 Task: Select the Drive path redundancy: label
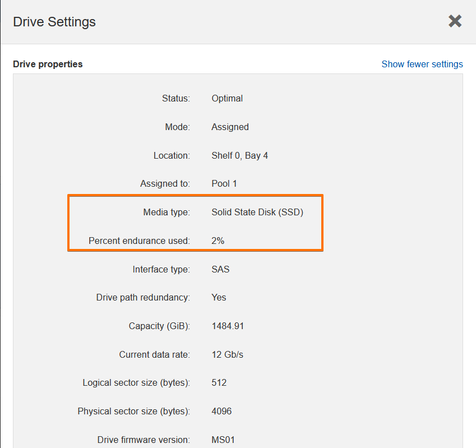[x=143, y=298]
